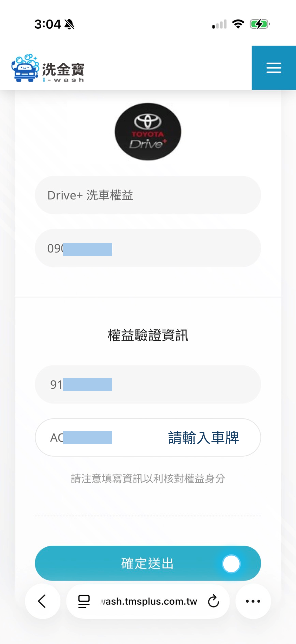Viewport: 296px width, 644px height.
Task: Submit with the 確定送出 button
Action: (147, 563)
